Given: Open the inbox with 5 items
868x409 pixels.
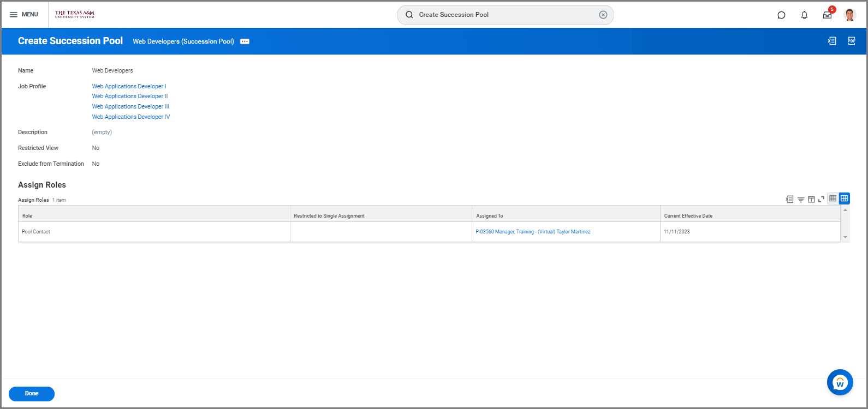Looking at the screenshot, I should [827, 15].
